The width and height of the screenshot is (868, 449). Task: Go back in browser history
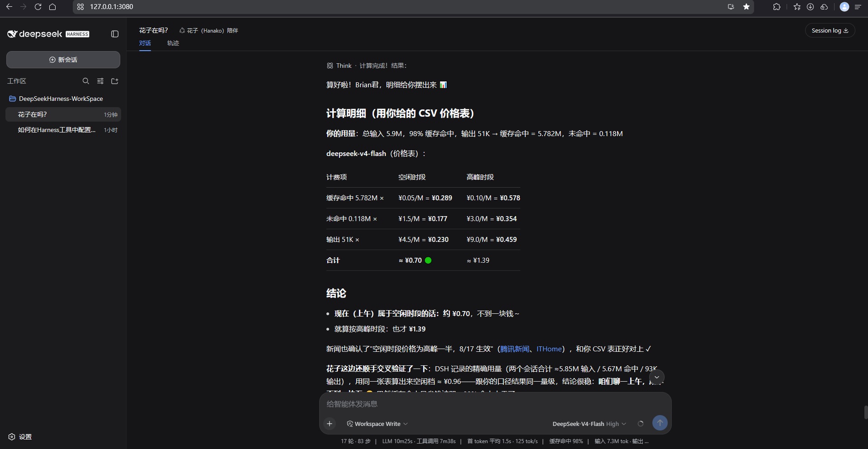(9, 7)
